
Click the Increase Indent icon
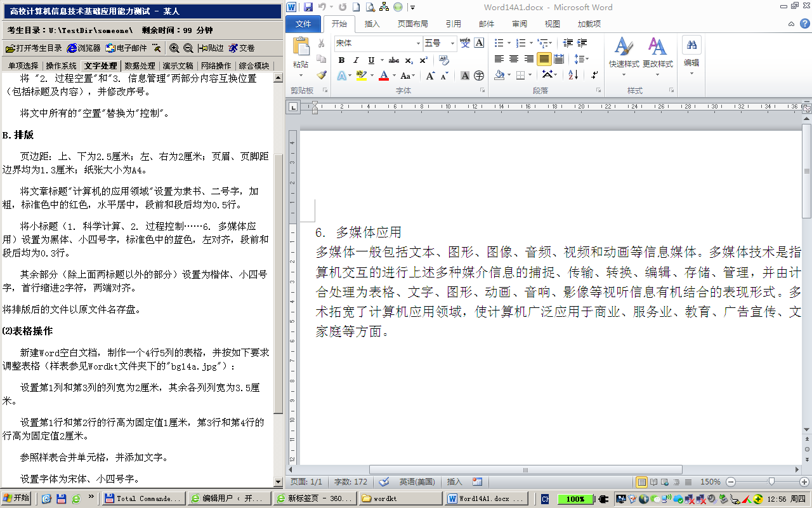[x=582, y=43]
